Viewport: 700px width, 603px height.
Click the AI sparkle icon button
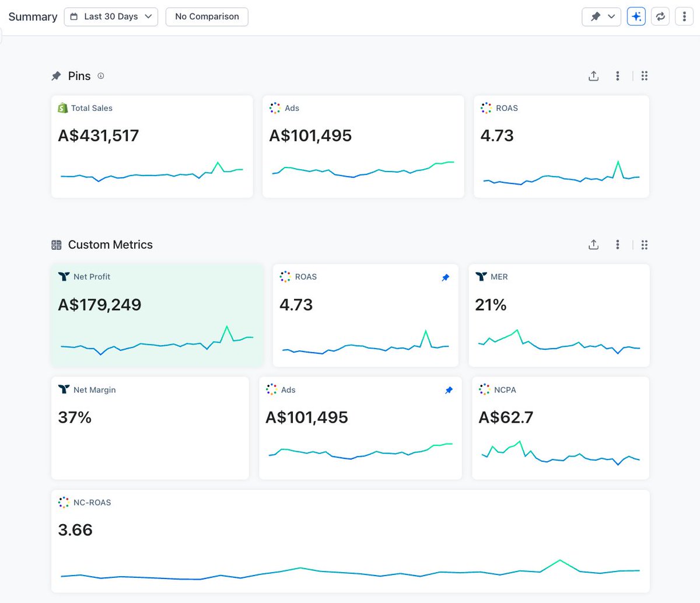pyautogui.click(x=636, y=16)
